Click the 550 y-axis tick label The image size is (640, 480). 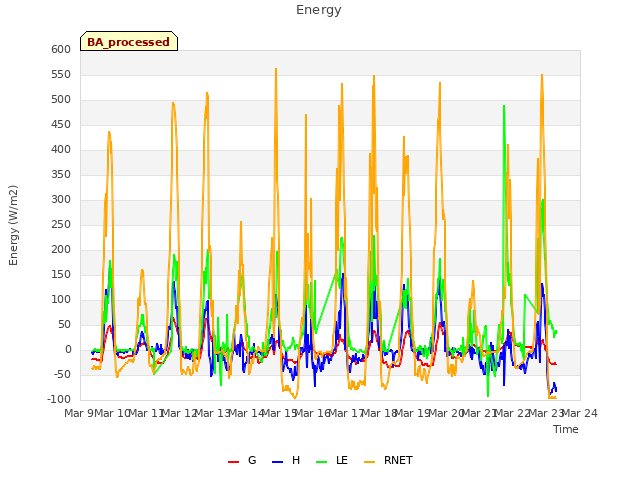pos(61,74)
